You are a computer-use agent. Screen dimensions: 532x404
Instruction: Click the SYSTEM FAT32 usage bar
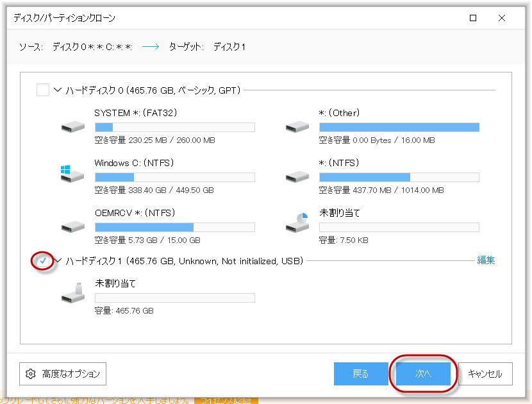click(x=175, y=128)
